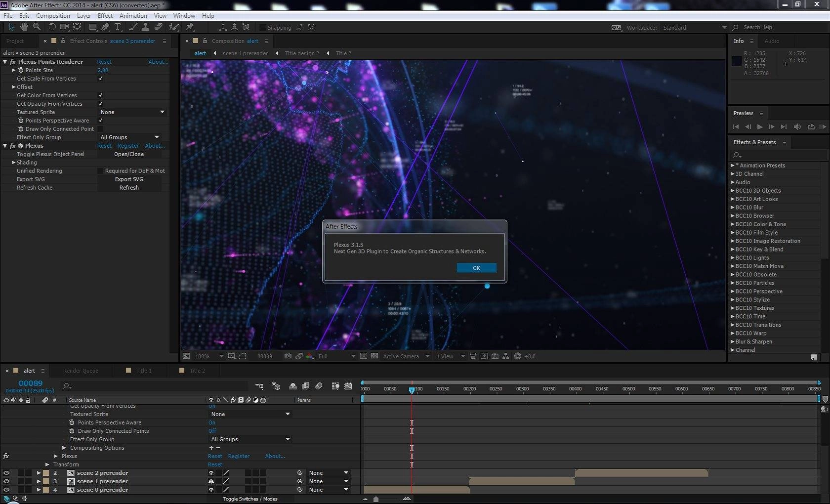Click the current time indicator at frame 89

(x=412, y=390)
